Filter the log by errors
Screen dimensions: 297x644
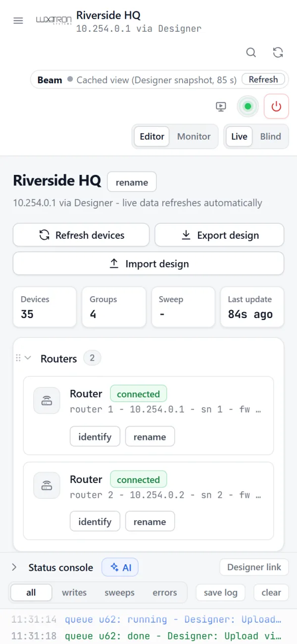165,592
